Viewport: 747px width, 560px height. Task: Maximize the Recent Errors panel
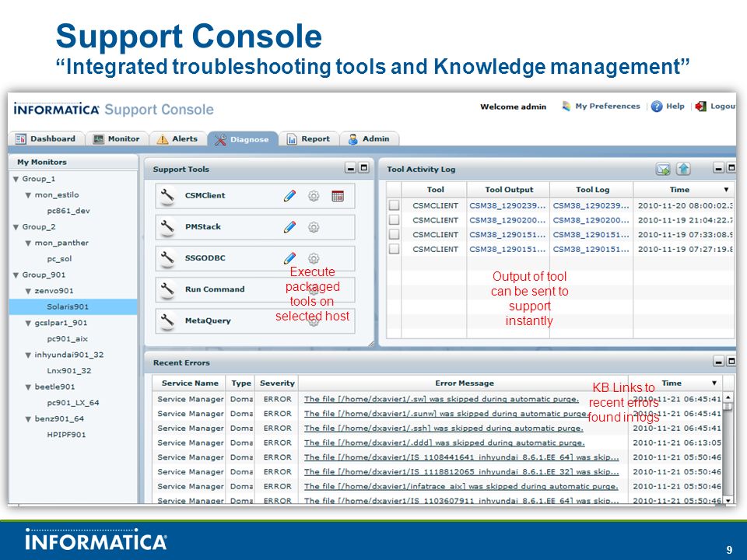pos(731,362)
